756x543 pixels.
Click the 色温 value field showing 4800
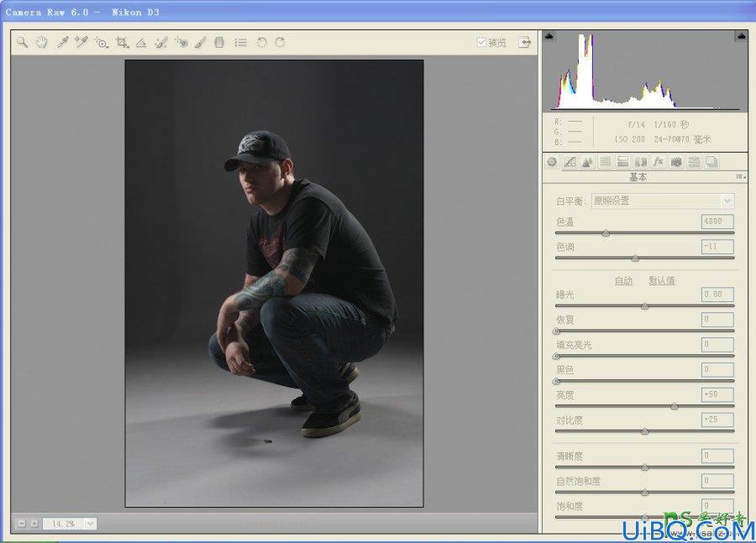click(x=717, y=222)
